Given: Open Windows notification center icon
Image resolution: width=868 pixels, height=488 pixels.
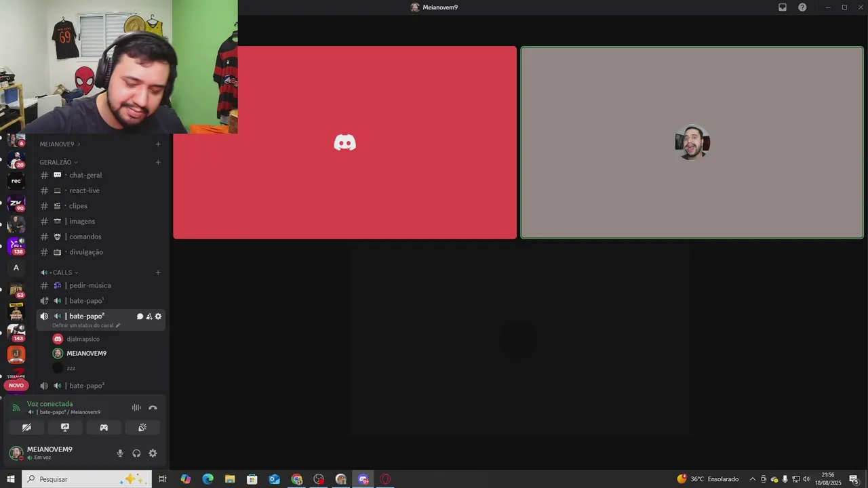Looking at the screenshot, I should (854, 479).
